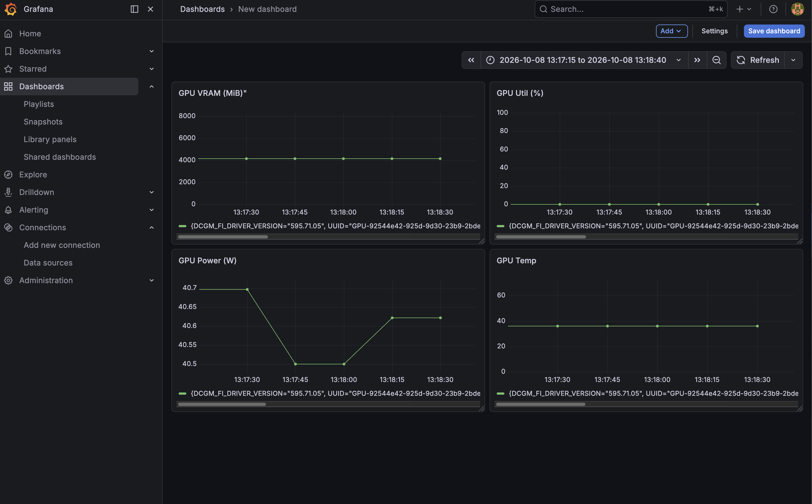This screenshot has width=812, height=504.
Task: Toggle GPU VRAM legend series swatch
Action: (x=182, y=226)
